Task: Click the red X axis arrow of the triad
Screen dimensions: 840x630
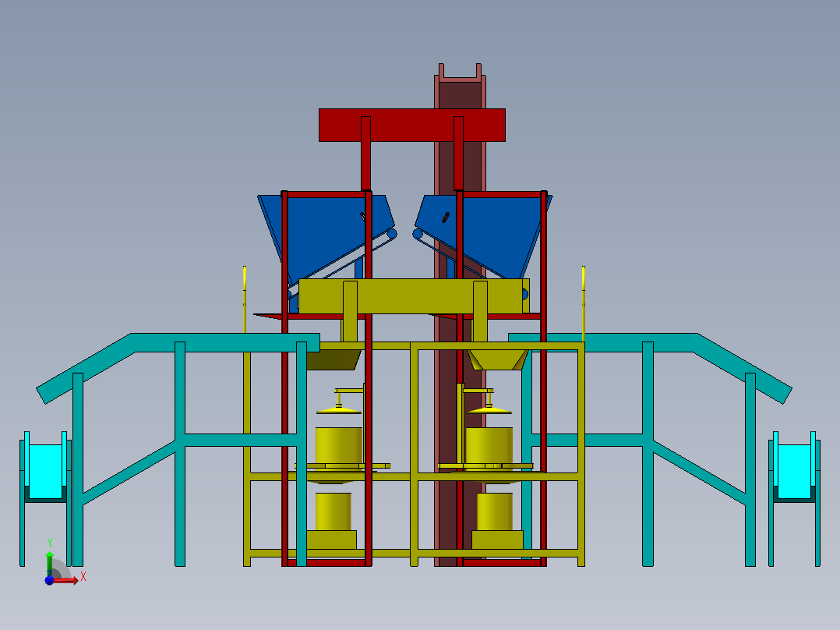Action: pyautogui.click(x=67, y=580)
